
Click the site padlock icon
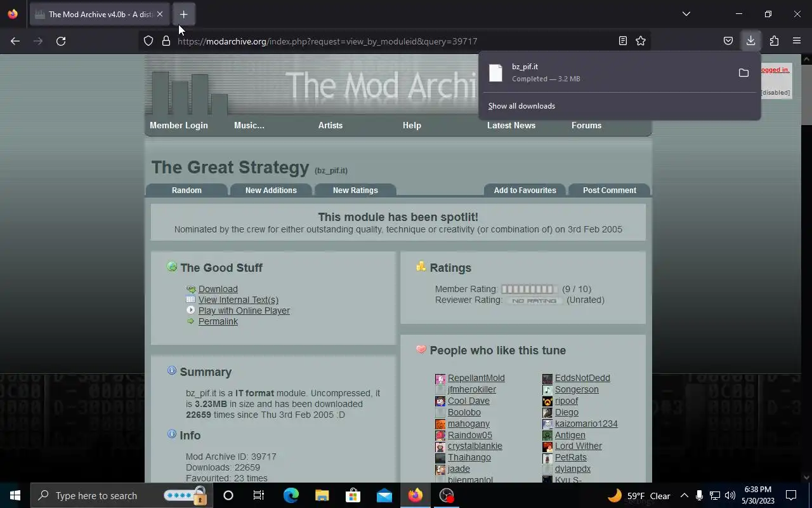166,41
